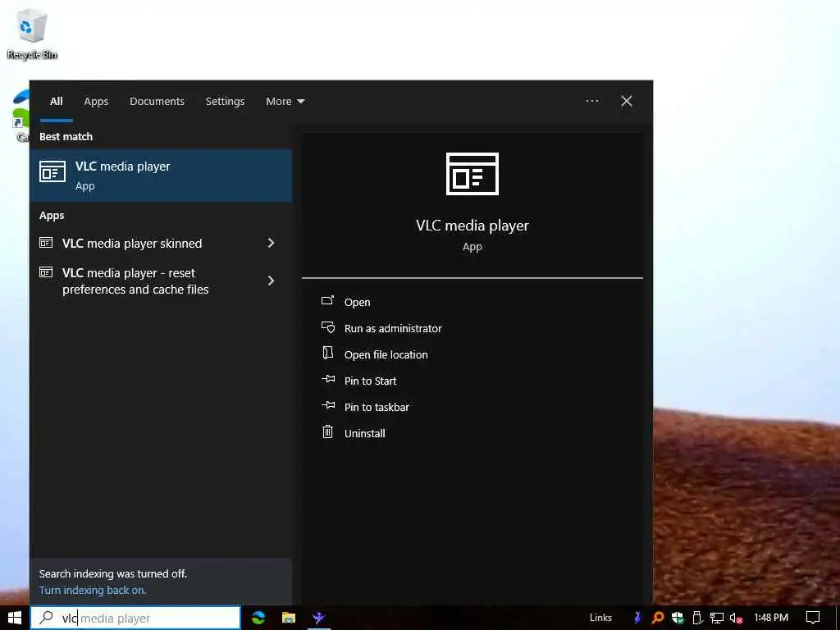The width and height of the screenshot is (840, 630).
Task: Open the VLC media player best match result
Action: pyautogui.click(x=161, y=176)
